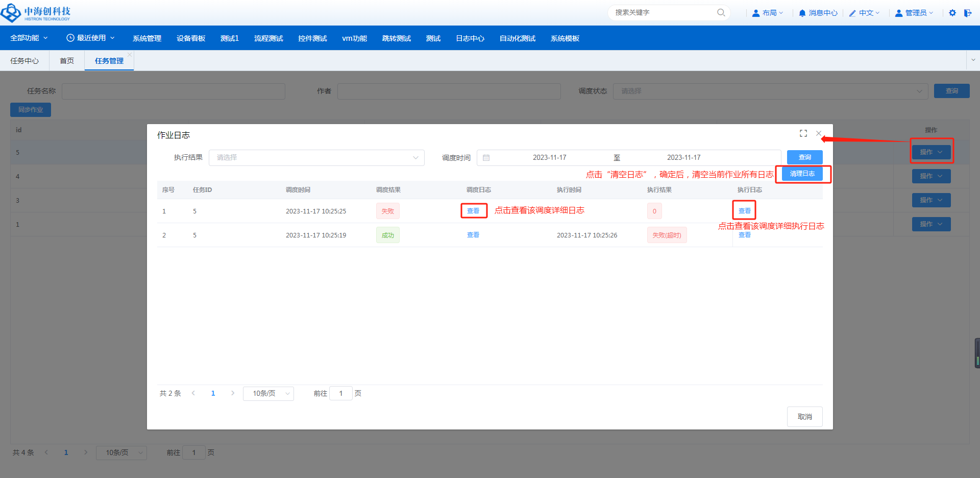980x478 pixels.
Task: Click the fullscreen icon in job log dialog
Action: (x=803, y=133)
